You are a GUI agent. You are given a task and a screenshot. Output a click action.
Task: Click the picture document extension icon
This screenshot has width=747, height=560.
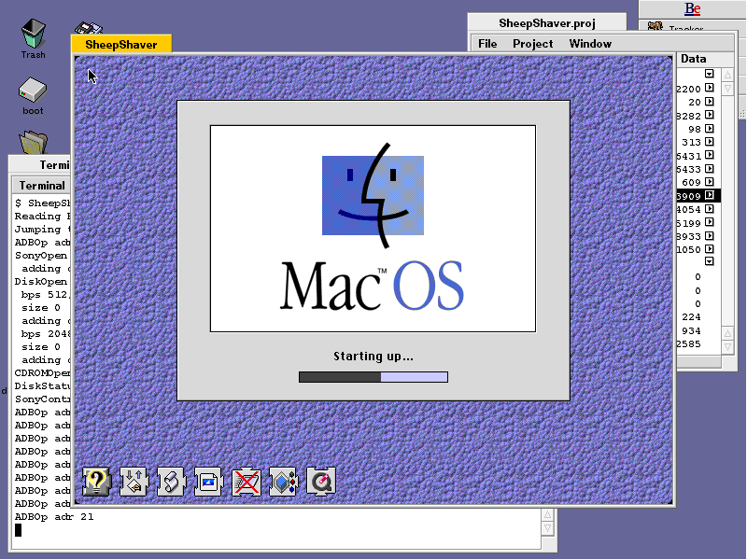click(x=209, y=481)
